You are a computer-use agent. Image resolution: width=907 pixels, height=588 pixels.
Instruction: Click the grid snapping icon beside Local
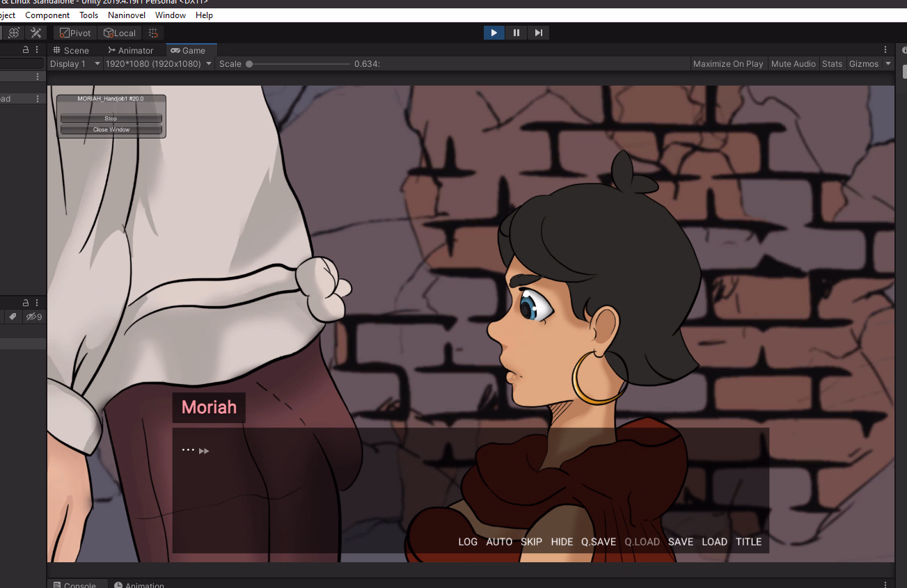tap(154, 33)
